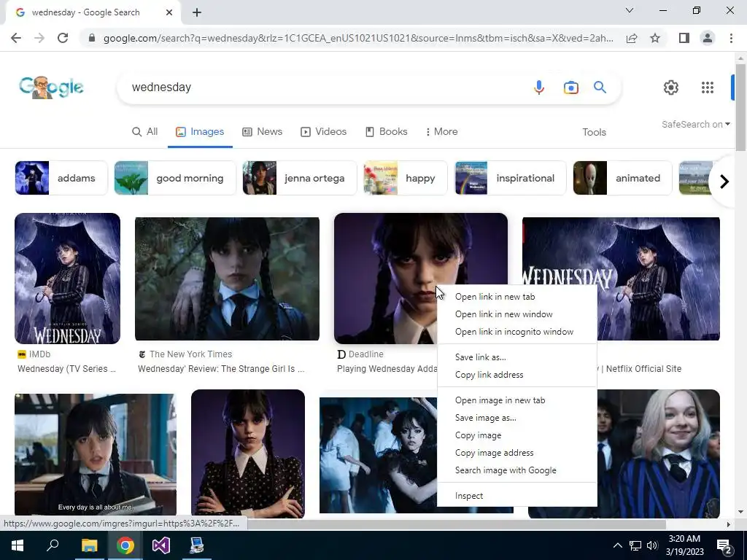Click the browser back arrow
747x560 pixels.
[x=16, y=38]
